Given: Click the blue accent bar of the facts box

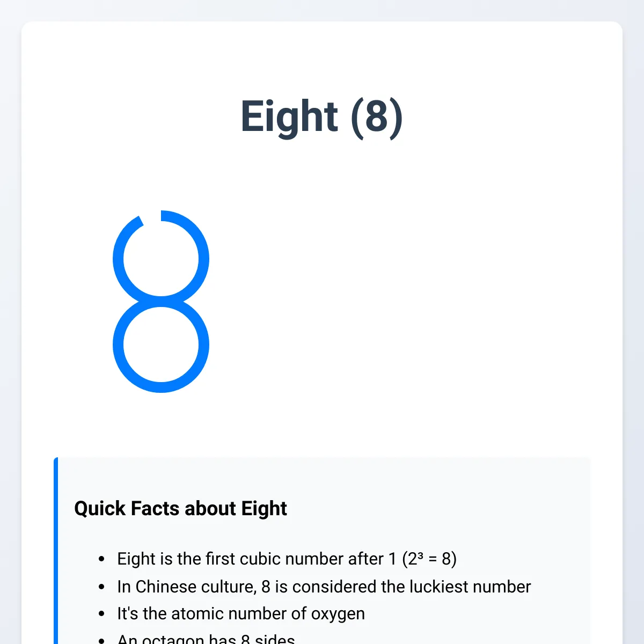Looking at the screenshot, I should coord(56,551).
